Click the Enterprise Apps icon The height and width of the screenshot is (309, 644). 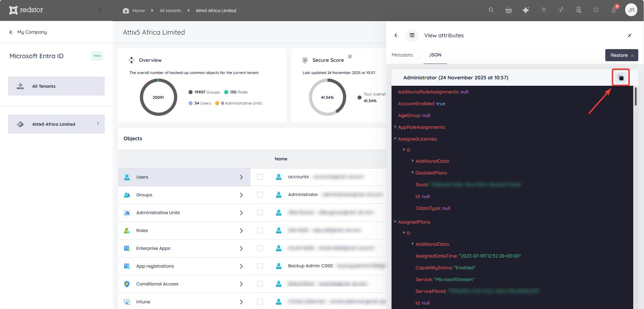coord(127,248)
